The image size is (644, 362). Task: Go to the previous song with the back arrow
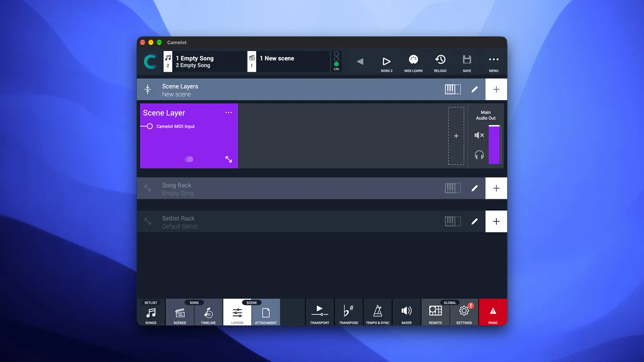pos(360,62)
